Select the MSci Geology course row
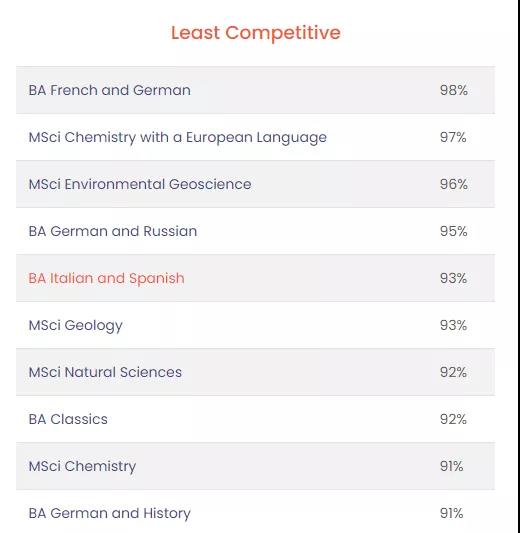 coord(255,325)
